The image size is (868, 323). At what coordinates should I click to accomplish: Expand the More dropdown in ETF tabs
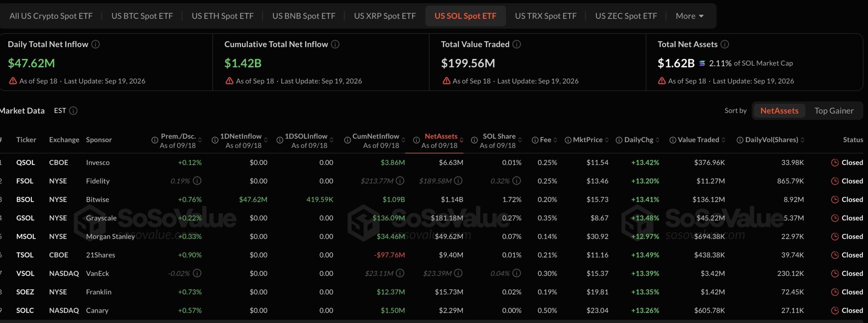coord(690,16)
